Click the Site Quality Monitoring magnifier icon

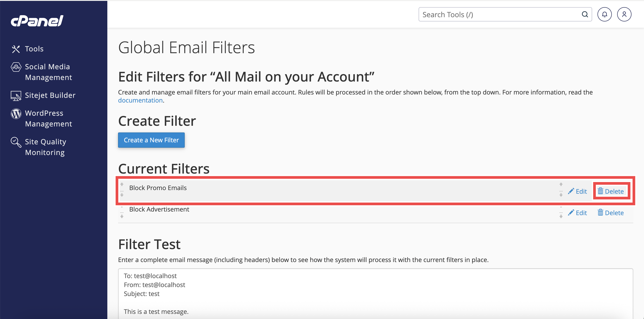[x=16, y=142]
